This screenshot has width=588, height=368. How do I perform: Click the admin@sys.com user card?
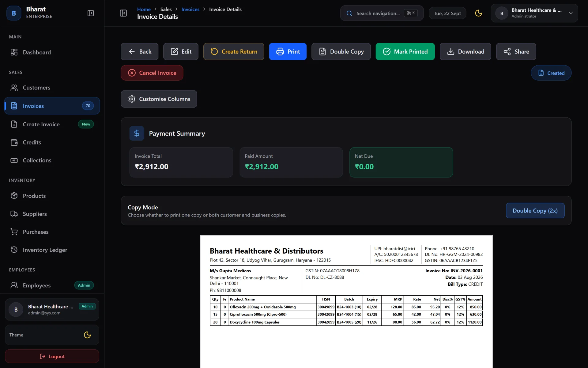click(52, 310)
